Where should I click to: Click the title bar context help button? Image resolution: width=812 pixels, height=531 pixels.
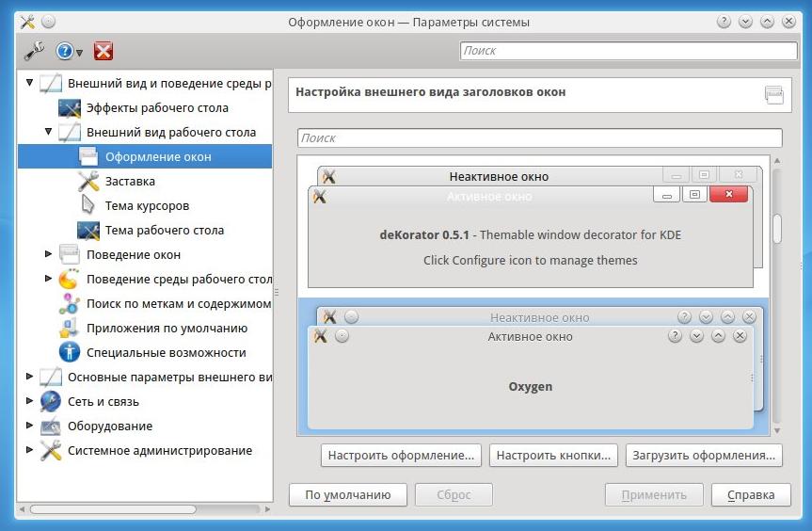point(724,22)
